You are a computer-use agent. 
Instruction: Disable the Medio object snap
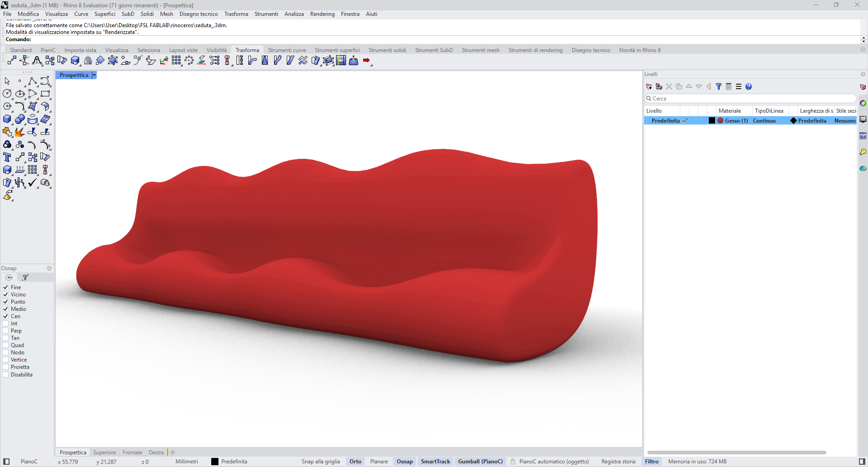(5, 309)
